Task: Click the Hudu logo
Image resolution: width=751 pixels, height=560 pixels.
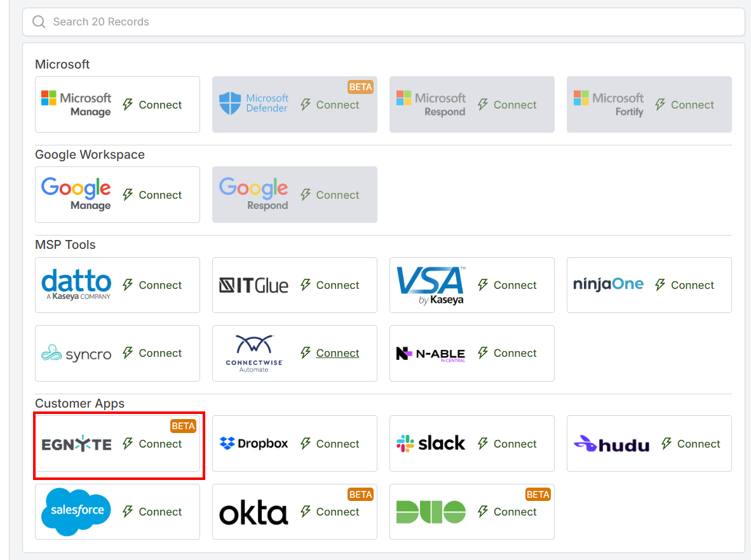Action: [x=612, y=444]
